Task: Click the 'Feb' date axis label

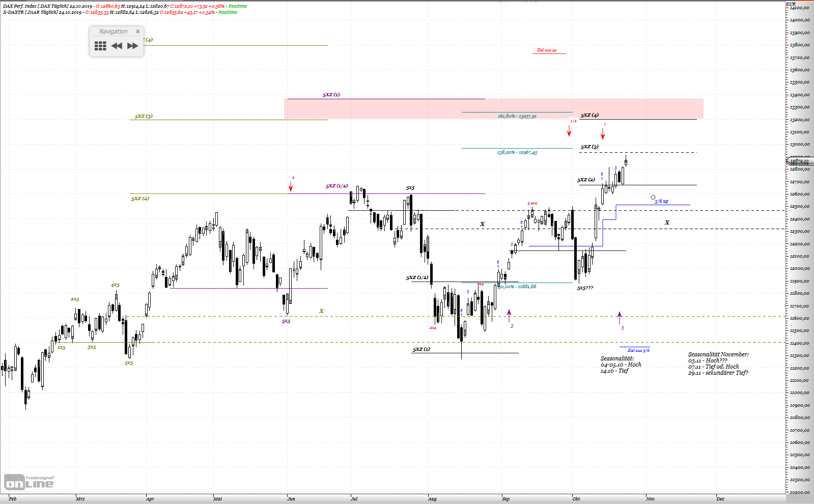Action: [13, 499]
